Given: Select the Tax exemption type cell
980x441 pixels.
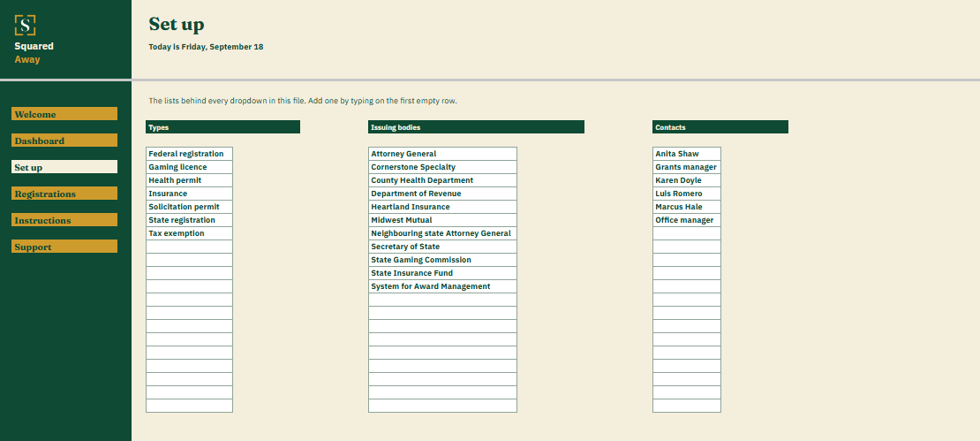Looking at the screenshot, I should point(189,233).
